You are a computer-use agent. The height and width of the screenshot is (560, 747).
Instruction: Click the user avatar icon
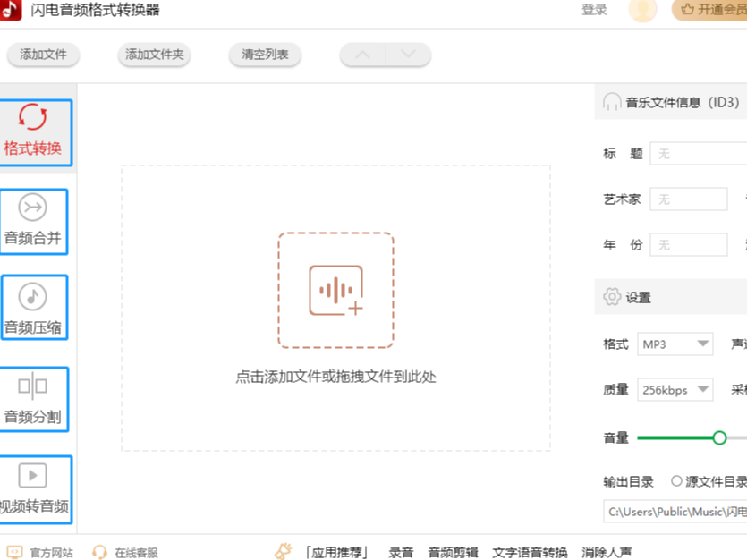pos(642,10)
